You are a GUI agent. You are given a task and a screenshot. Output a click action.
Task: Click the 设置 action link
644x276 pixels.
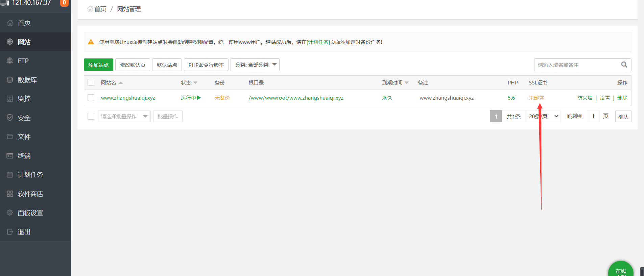(605, 98)
